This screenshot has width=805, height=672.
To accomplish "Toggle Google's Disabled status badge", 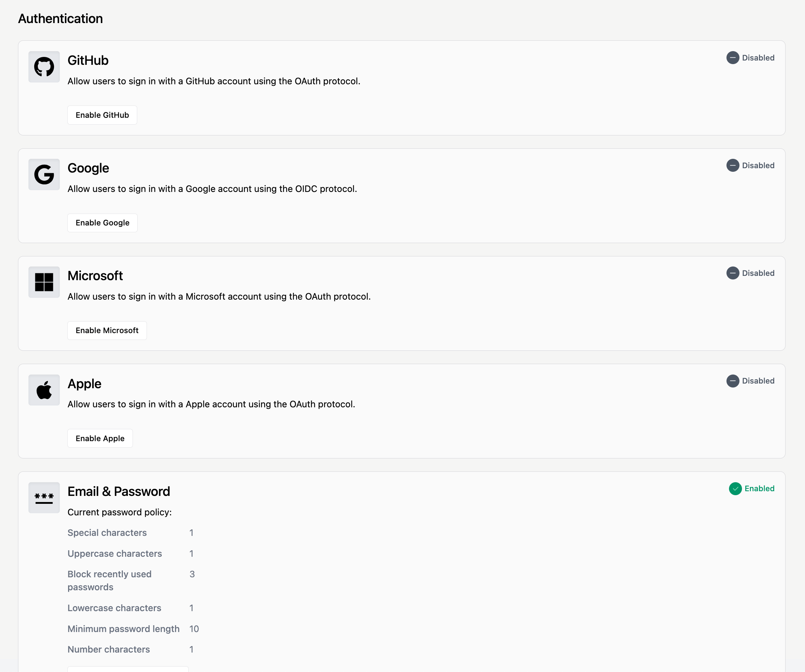I will (x=750, y=165).
